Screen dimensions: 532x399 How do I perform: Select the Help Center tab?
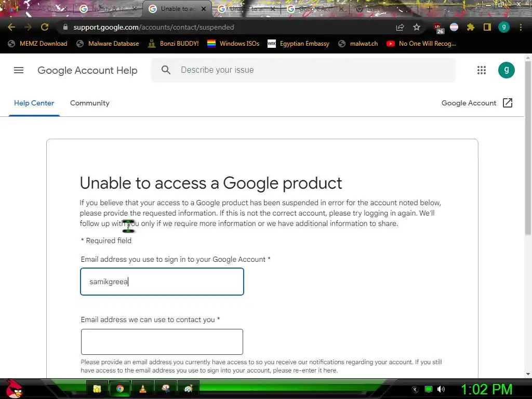(x=34, y=103)
